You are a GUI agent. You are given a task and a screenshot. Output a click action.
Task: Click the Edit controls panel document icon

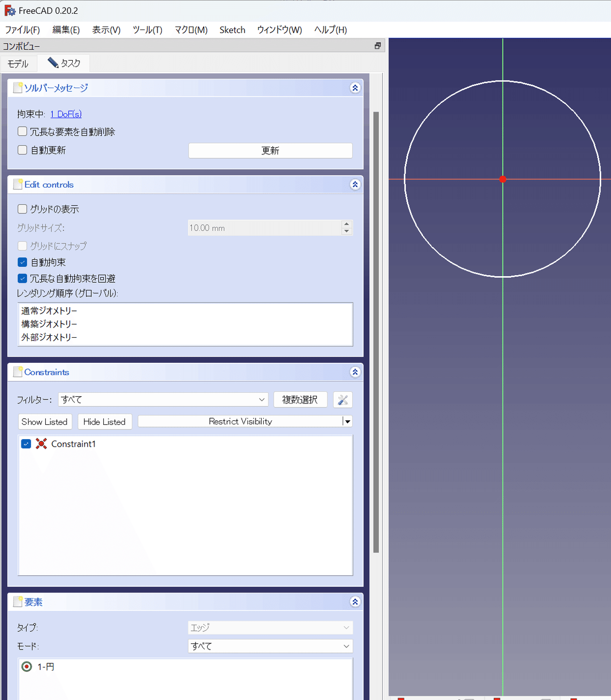[x=17, y=184]
